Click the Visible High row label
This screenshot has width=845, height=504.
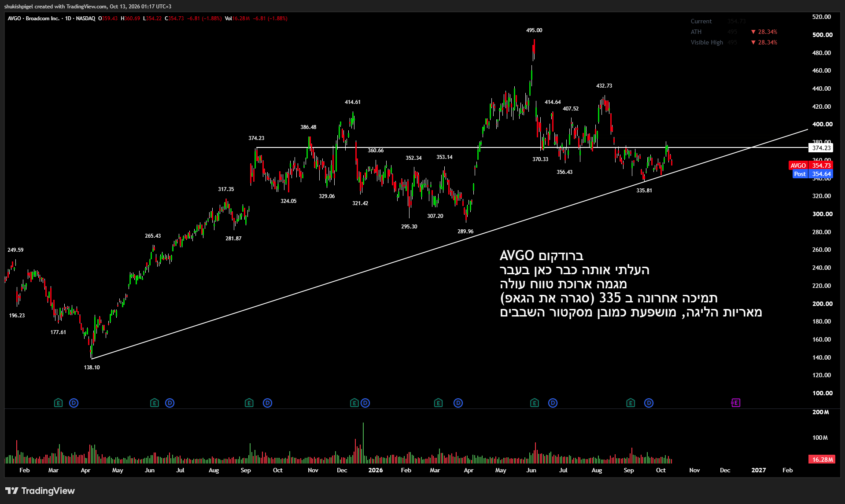pos(707,42)
